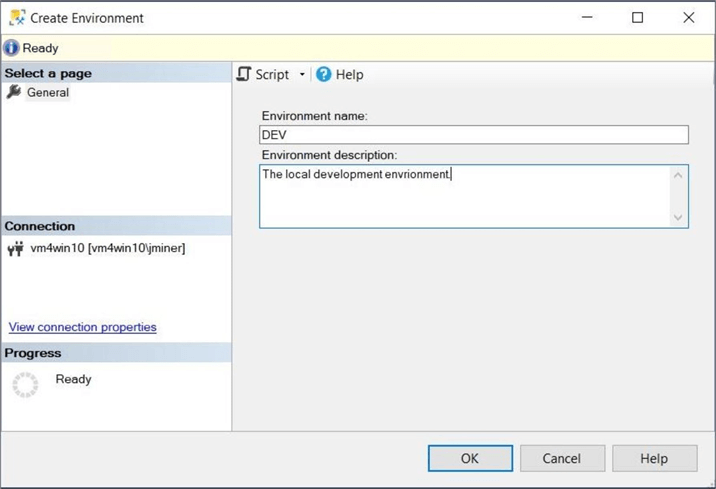The height and width of the screenshot is (489, 716).
Task: Click the General page wrench icon
Action: click(14, 92)
